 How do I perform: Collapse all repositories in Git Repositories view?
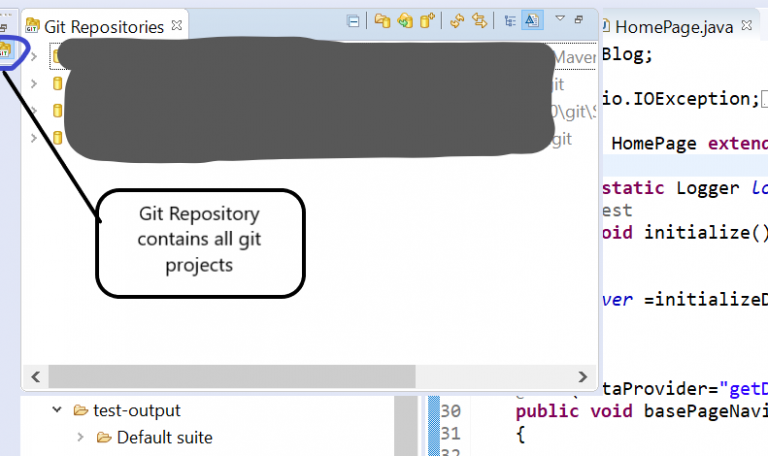tap(353, 21)
